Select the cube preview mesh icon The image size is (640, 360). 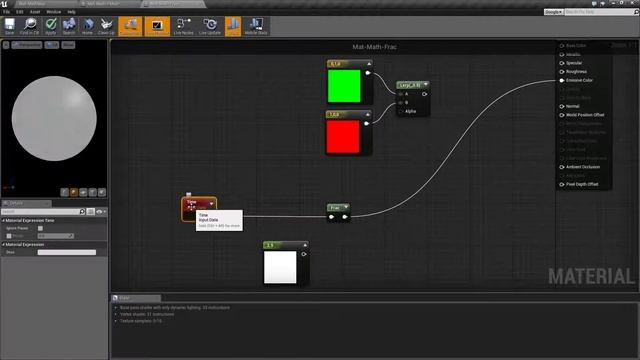click(x=93, y=192)
